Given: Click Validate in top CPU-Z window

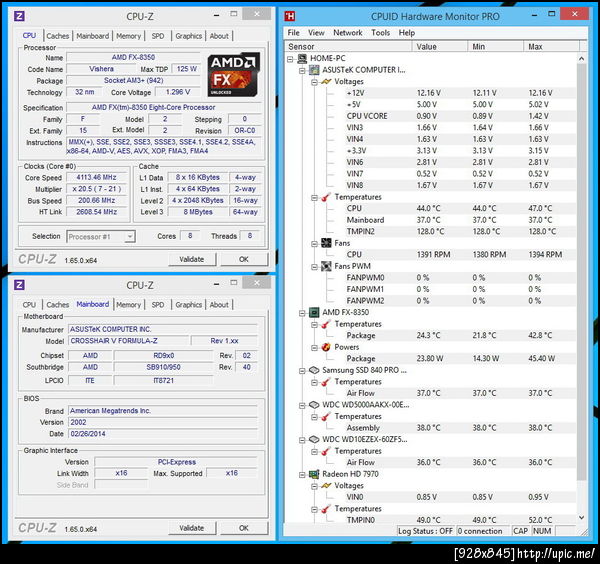Looking at the screenshot, I should [192, 259].
